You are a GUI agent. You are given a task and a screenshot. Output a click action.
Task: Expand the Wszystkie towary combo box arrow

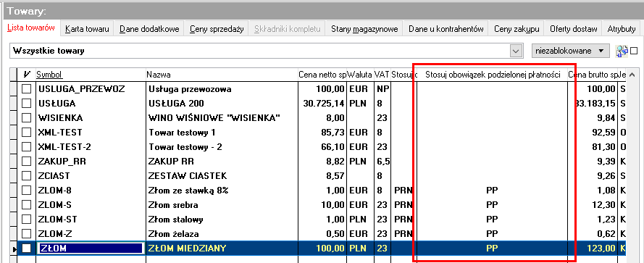click(x=514, y=51)
